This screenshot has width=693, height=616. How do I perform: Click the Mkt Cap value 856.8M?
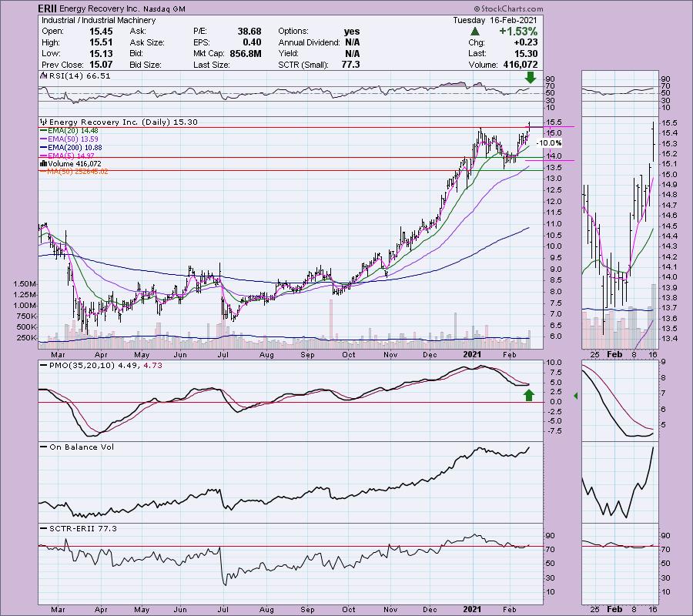pos(246,53)
